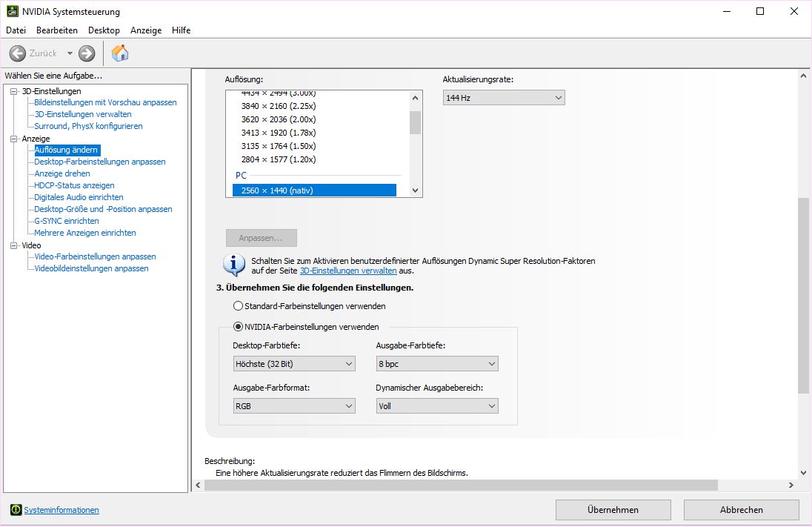Open the Anzeige menu
Viewport: 812px width, 527px height.
pos(146,30)
